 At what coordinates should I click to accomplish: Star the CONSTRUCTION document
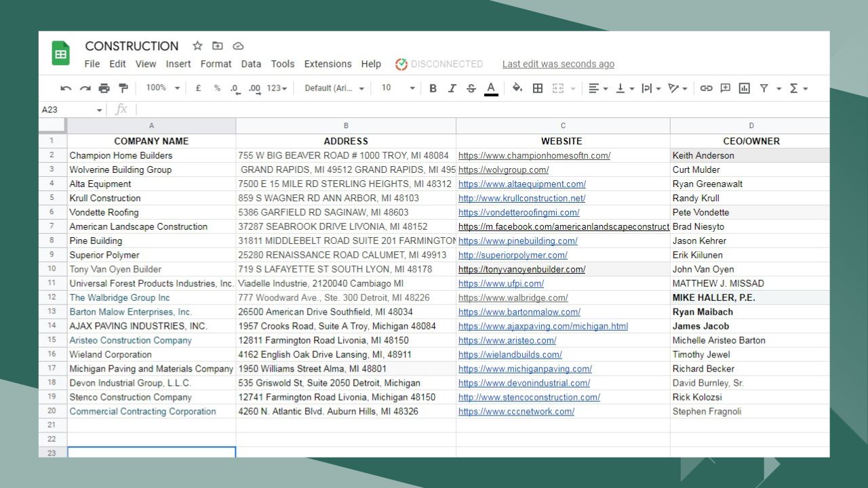(x=197, y=46)
